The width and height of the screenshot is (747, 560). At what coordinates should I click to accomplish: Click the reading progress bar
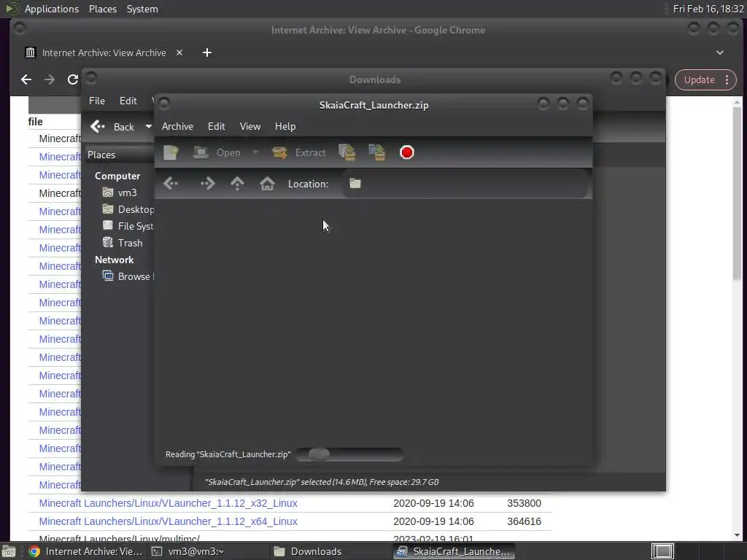tap(349, 455)
